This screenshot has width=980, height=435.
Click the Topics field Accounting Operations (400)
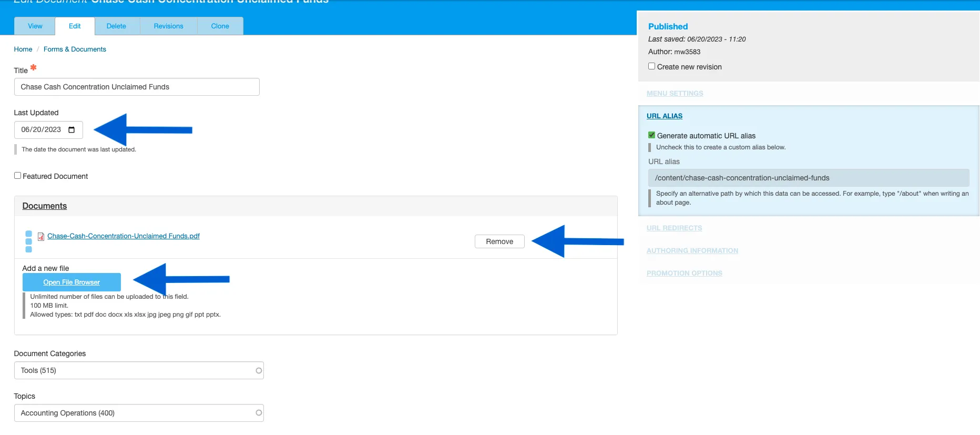click(x=139, y=413)
